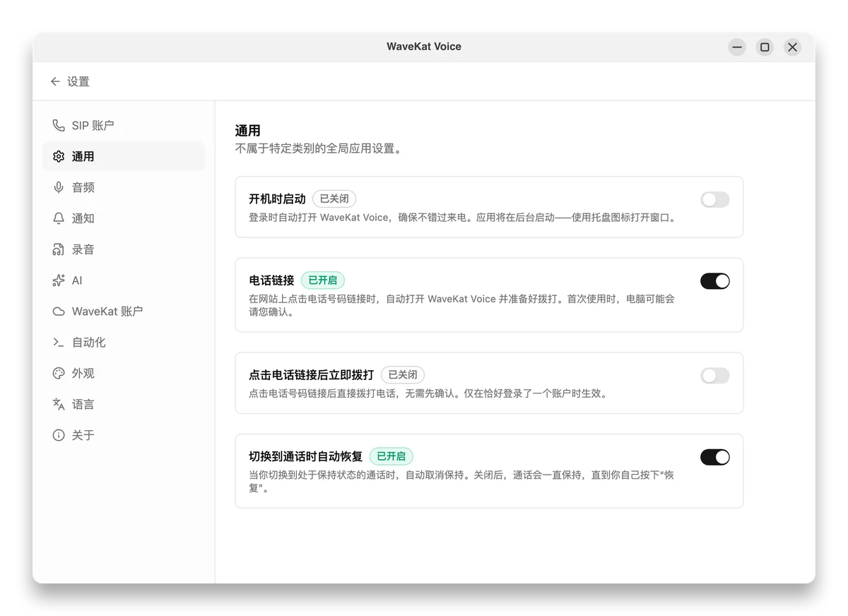Image resolution: width=848 pixels, height=616 pixels.
Task: Open the SIP 账户 settings section
Action: [x=124, y=126]
